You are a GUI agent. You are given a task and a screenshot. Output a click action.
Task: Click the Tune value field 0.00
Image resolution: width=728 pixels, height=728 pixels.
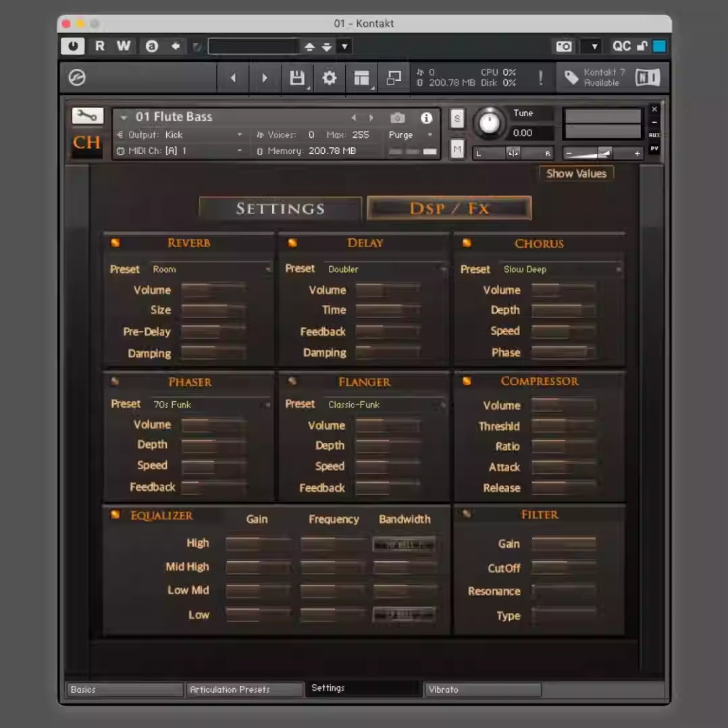(531, 133)
